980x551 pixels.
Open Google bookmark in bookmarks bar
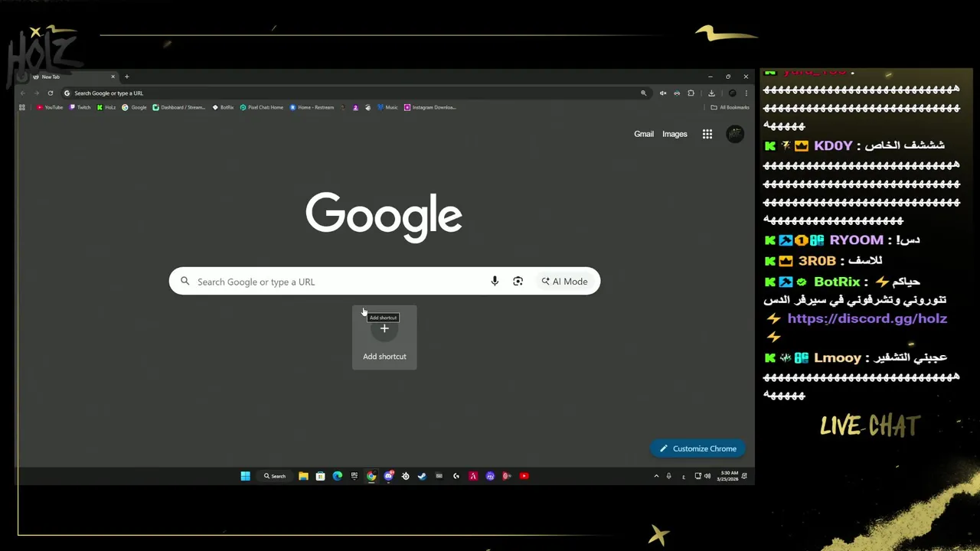[x=134, y=107]
